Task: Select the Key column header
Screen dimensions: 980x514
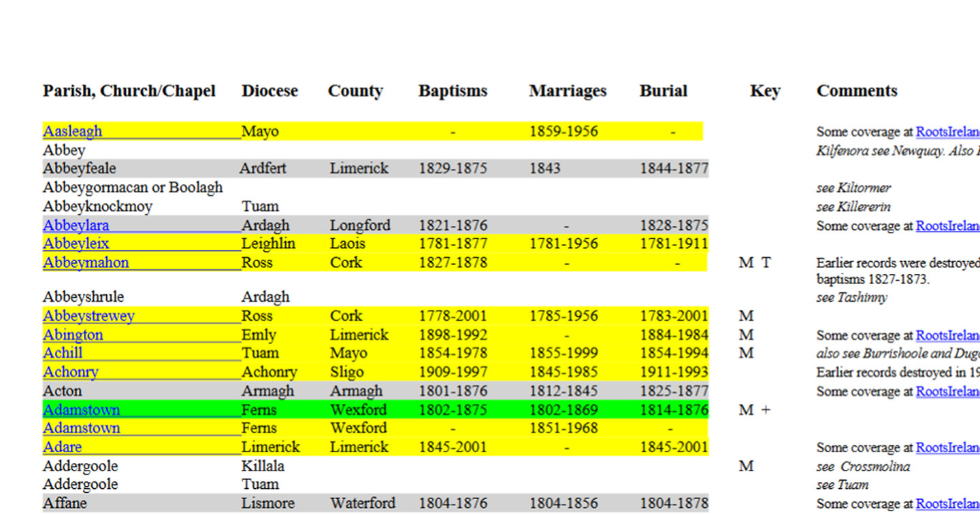Action: point(765,91)
